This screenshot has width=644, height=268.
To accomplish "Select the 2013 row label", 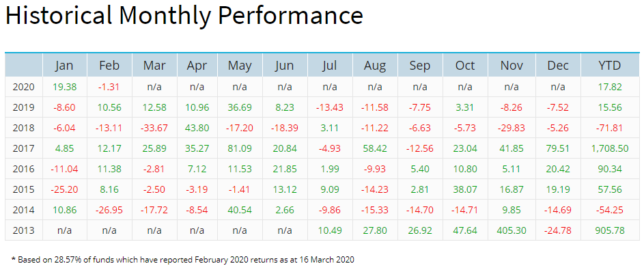I will 23,230.
